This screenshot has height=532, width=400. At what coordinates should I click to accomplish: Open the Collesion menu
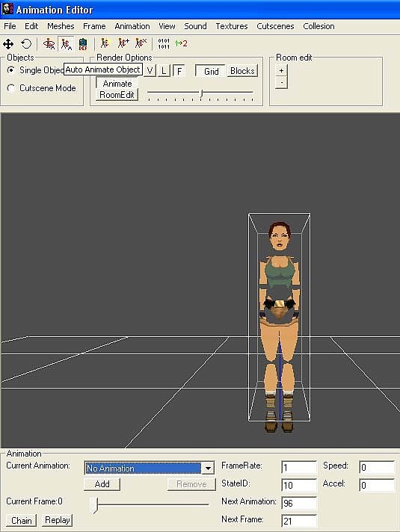(319, 26)
